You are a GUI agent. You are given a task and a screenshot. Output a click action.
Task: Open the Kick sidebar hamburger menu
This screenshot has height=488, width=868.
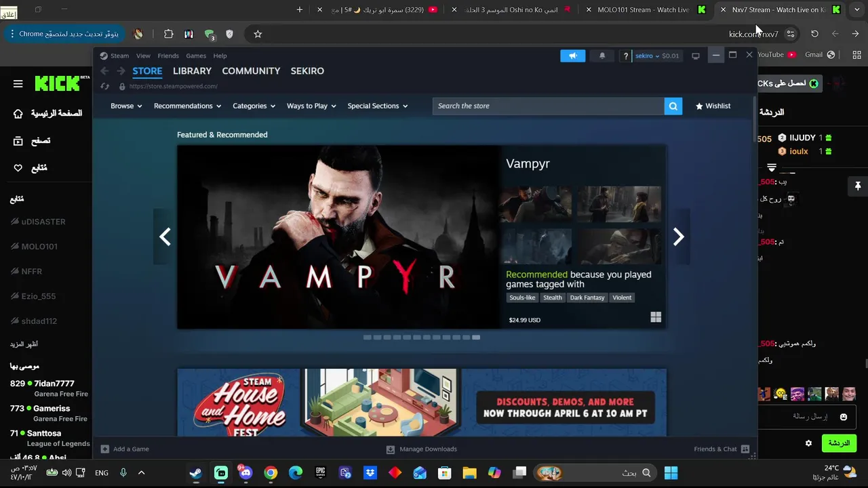(x=18, y=83)
